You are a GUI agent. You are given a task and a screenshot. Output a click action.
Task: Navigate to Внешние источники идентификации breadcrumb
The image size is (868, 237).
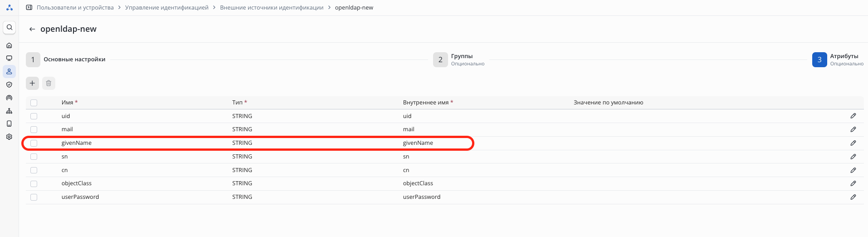coord(272,8)
